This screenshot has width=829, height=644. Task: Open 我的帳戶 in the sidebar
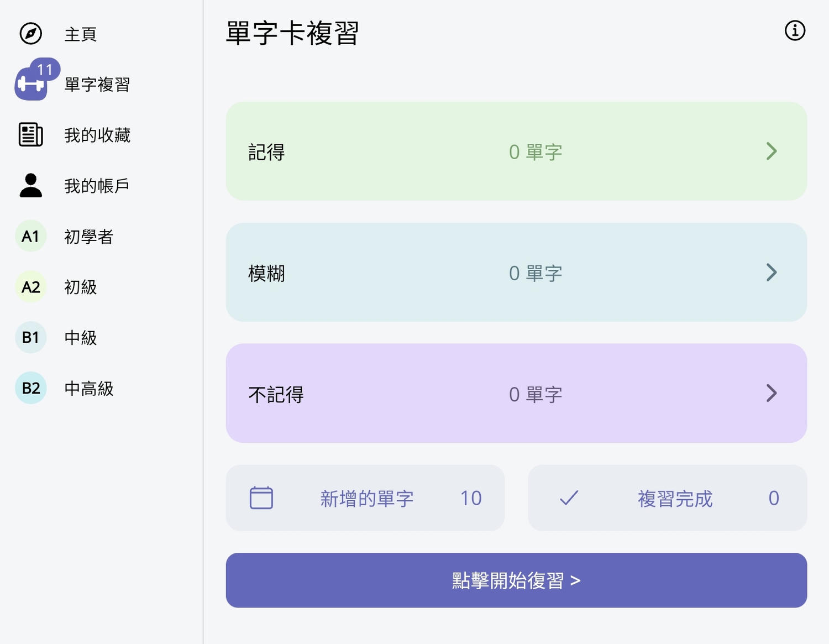(x=97, y=186)
